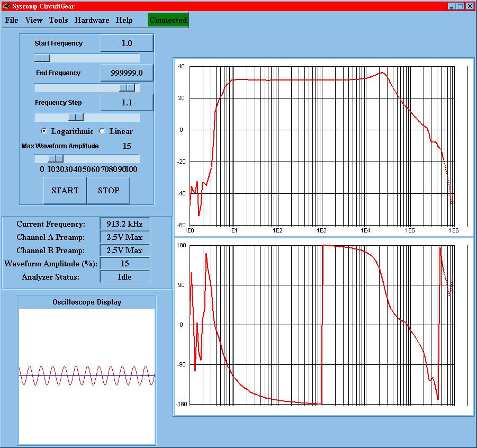Open the File menu
This screenshot has width=477, height=448.
point(12,20)
